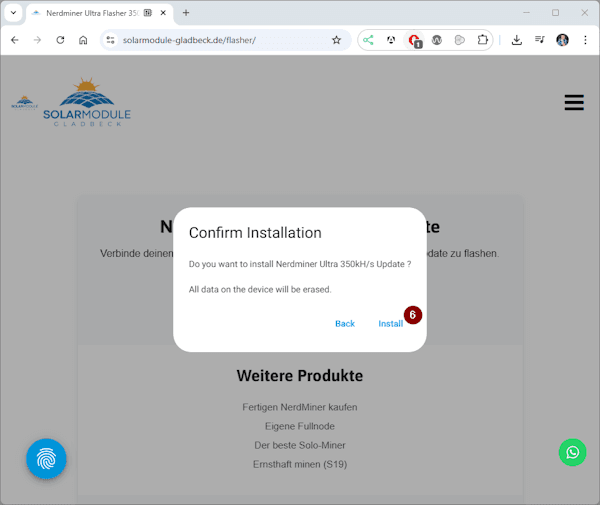Open the Extensions puzzle-piece menu
The width and height of the screenshot is (600, 505).
point(483,40)
